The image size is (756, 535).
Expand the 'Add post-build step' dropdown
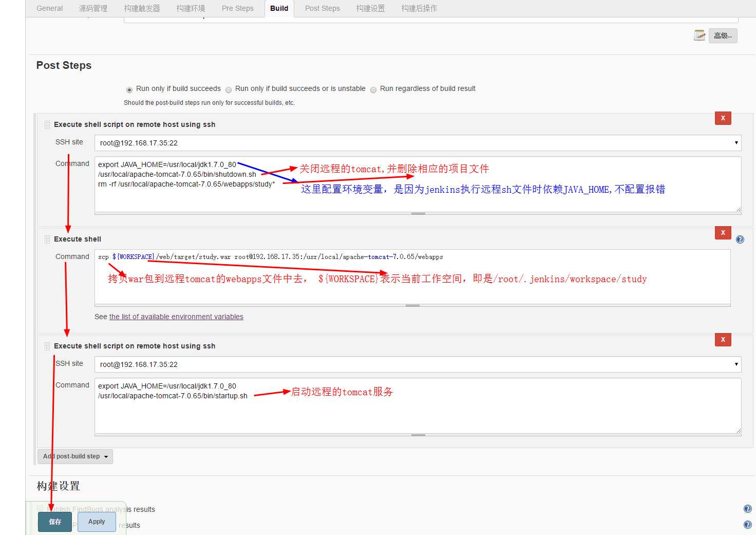coord(75,456)
